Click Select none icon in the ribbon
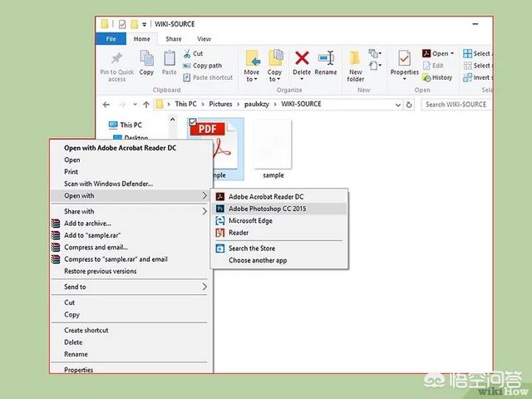This screenshot has width=532, height=399. pyautogui.click(x=467, y=66)
